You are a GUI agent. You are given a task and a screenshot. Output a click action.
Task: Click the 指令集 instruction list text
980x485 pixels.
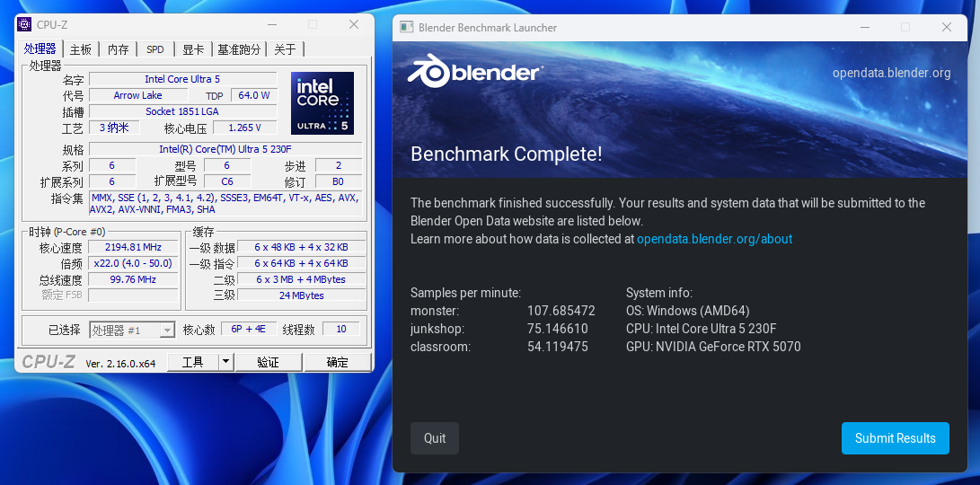225,203
